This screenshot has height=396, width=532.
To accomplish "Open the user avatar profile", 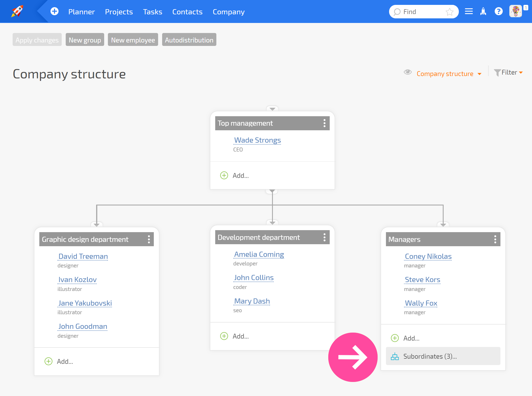I will click(x=516, y=11).
